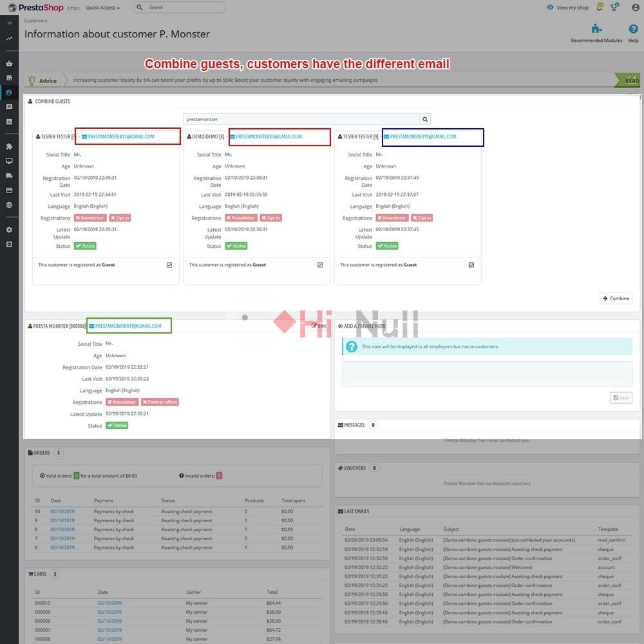Open cart 000009 date link
The height and width of the screenshot is (644, 644).
[109, 612]
